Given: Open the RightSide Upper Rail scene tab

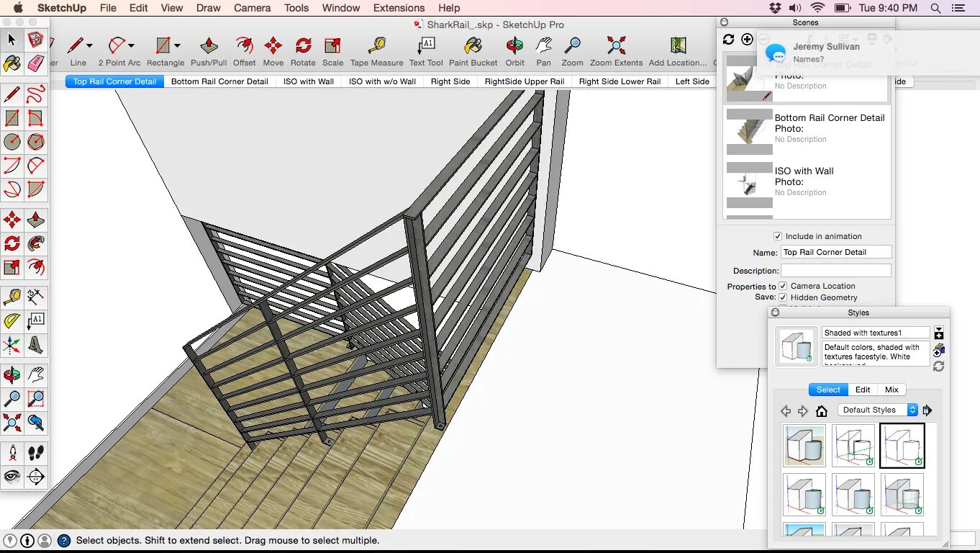Looking at the screenshot, I should tap(525, 81).
